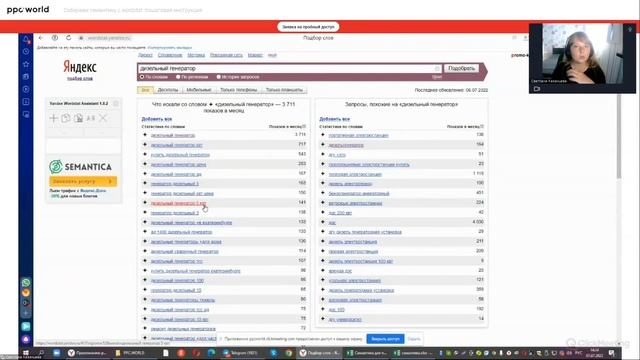Expand the 'ещё' more services link

click(272, 55)
